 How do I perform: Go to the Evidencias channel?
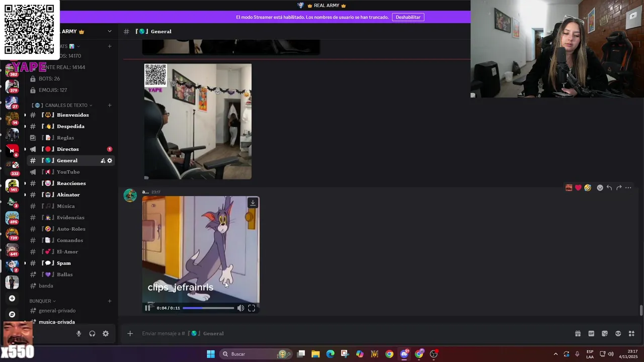pyautogui.click(x=70, y=217)
